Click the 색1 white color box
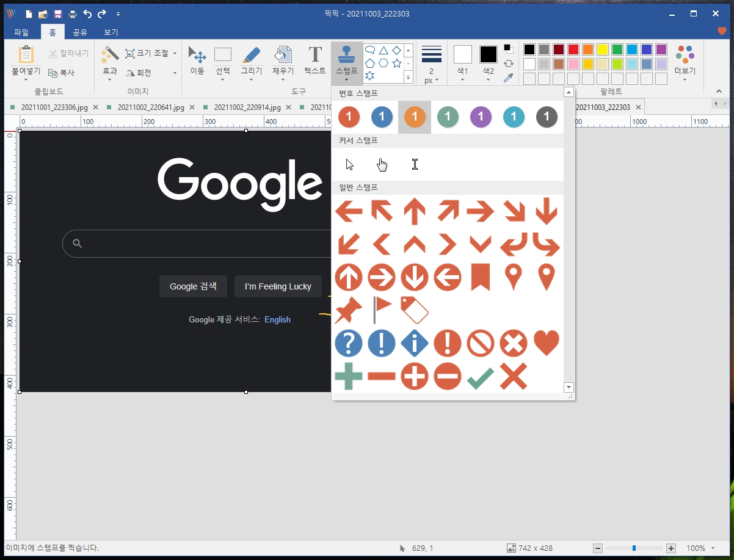This screenshot has height=560, width=734. coord(463,54)
